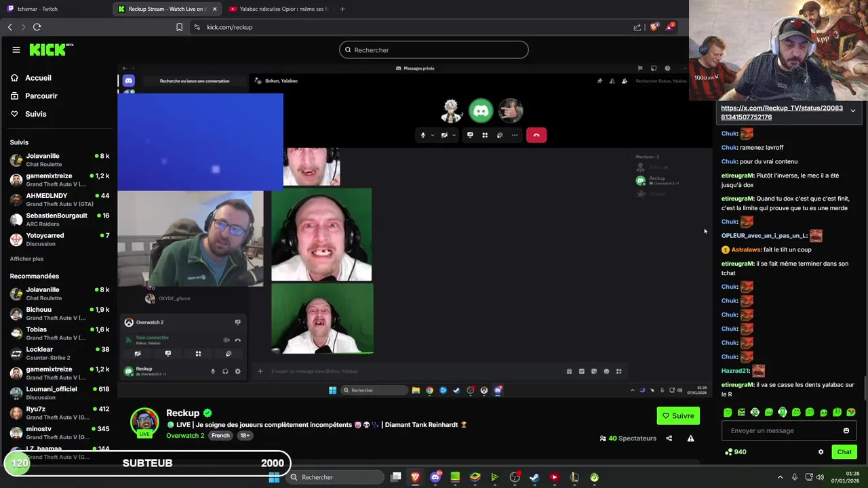
Task: Open Bichouu recommended channel
Action: 60,313
